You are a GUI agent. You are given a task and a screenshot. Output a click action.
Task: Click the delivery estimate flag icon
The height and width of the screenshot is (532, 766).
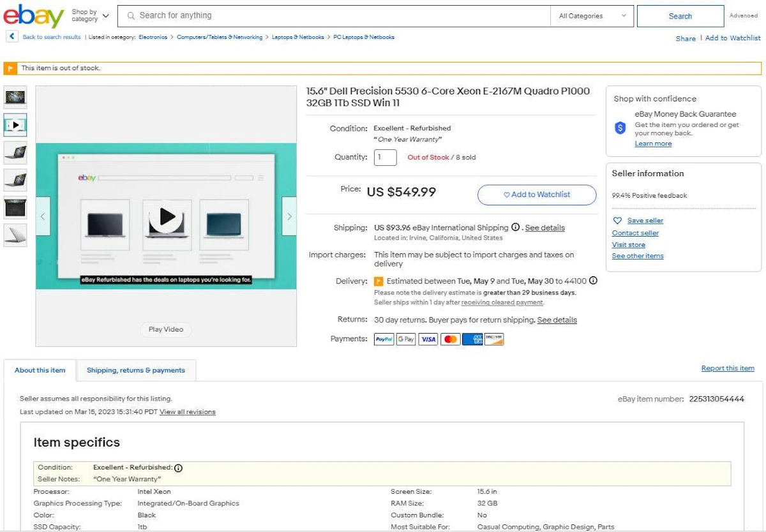(x=379, y=281)
